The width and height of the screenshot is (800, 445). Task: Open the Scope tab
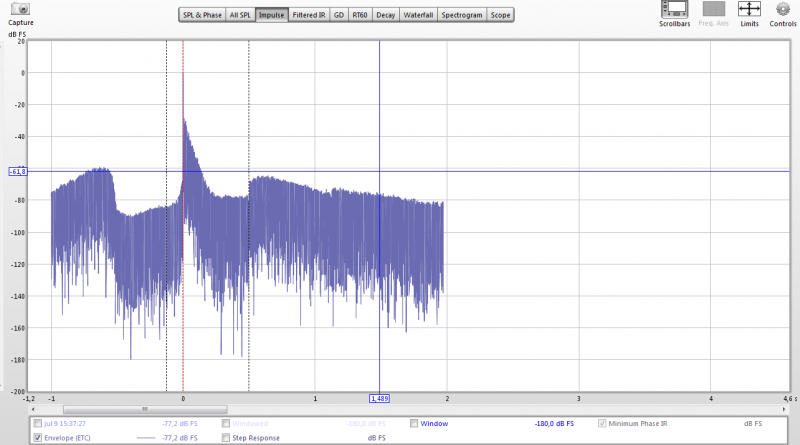(x=500, y=16)
